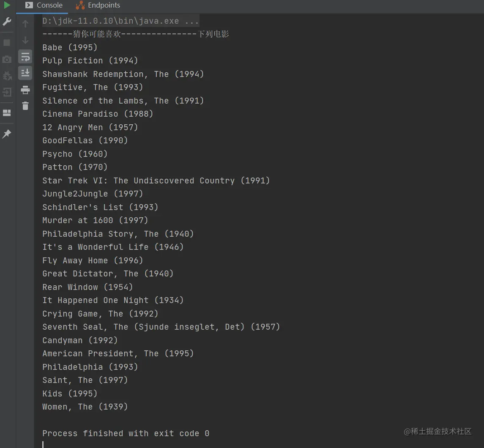Screen dimensions: 484x448
Task: Click the Stop square icon
Action: (x=7, y=43)
